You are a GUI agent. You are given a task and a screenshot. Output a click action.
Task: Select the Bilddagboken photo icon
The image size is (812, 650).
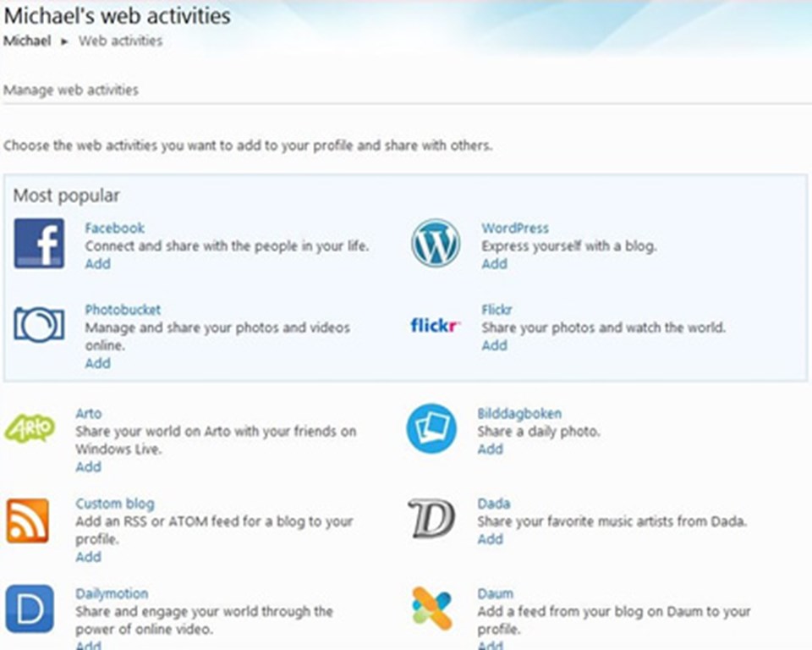click(431, 428)
